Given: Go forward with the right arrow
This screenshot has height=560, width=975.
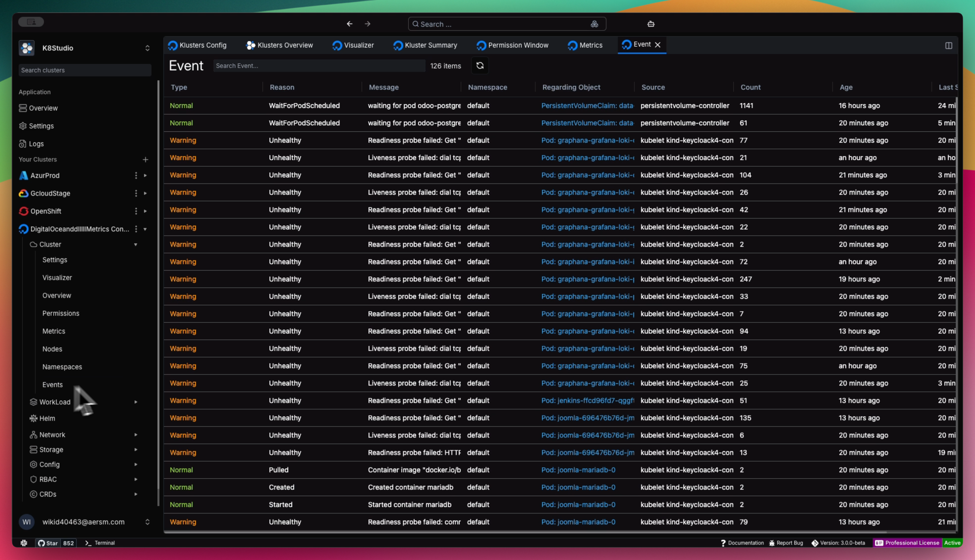Looking at the screenshot, I should coord(368,24).
